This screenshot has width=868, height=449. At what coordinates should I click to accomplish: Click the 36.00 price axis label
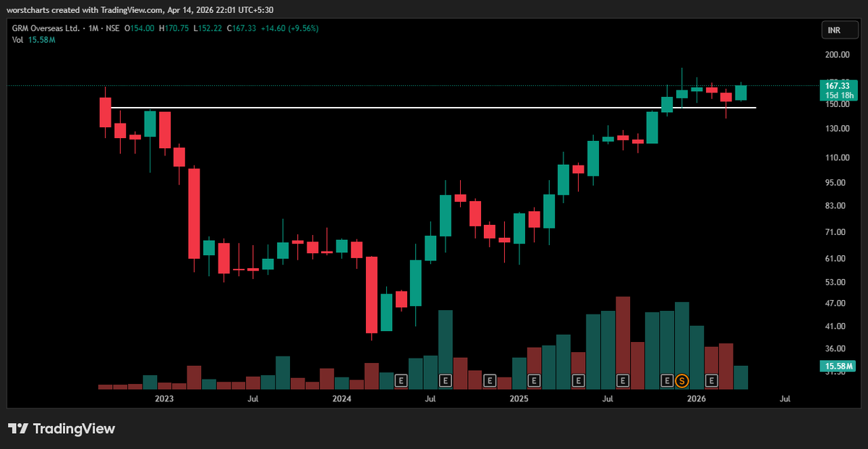pos(837,348)
